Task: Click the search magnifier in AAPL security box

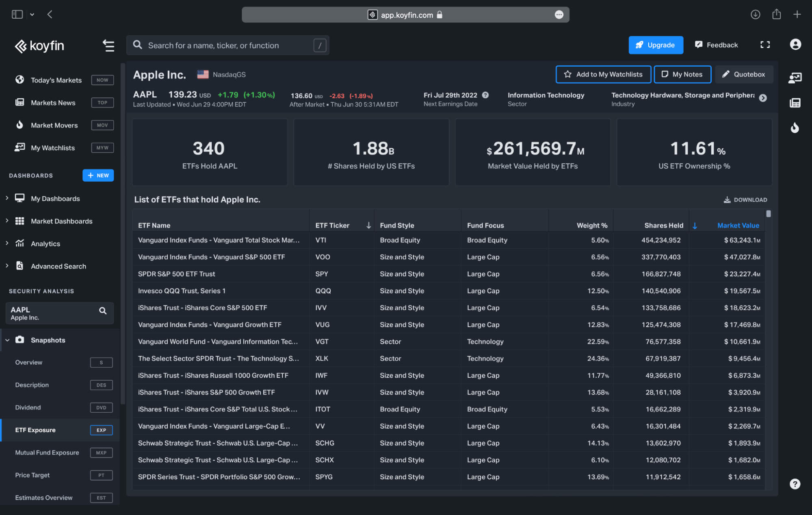Action: click(x=103, y=311)
